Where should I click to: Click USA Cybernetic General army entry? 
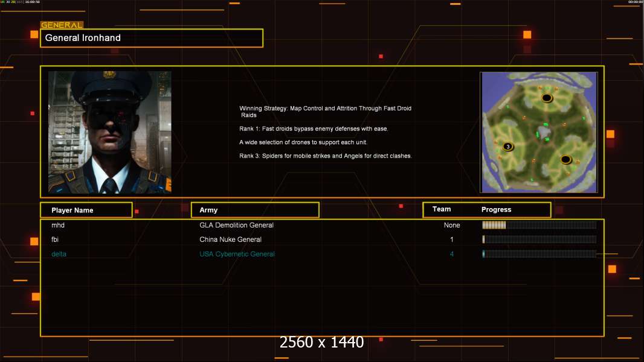point(237,254)
